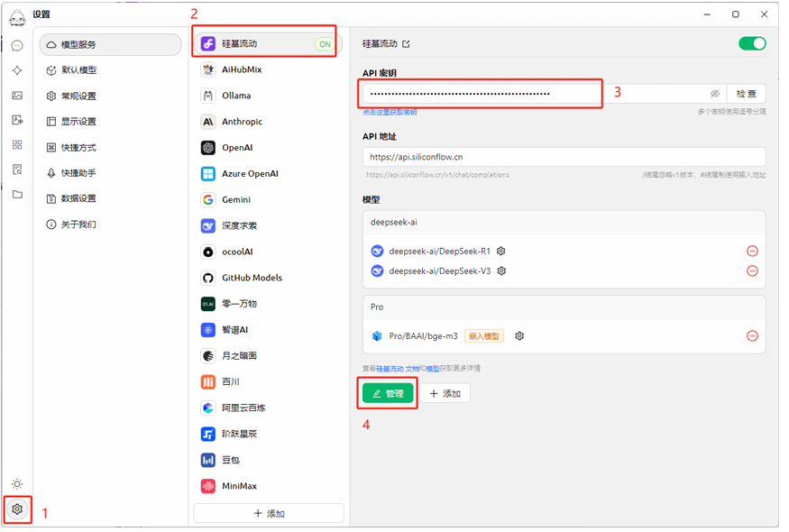
Task: Select the 百川 provider
Action: 268,382
